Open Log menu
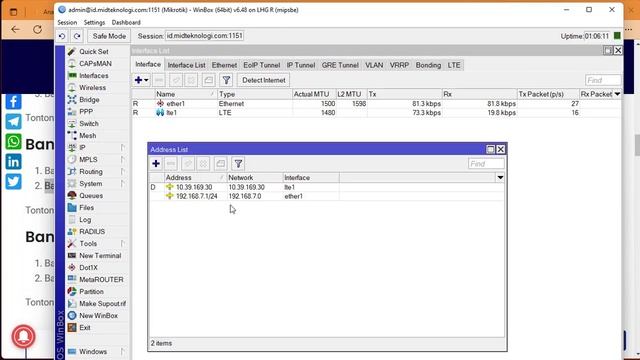Image resolution: width=640 pixels, height=360 pixels. 85,220
